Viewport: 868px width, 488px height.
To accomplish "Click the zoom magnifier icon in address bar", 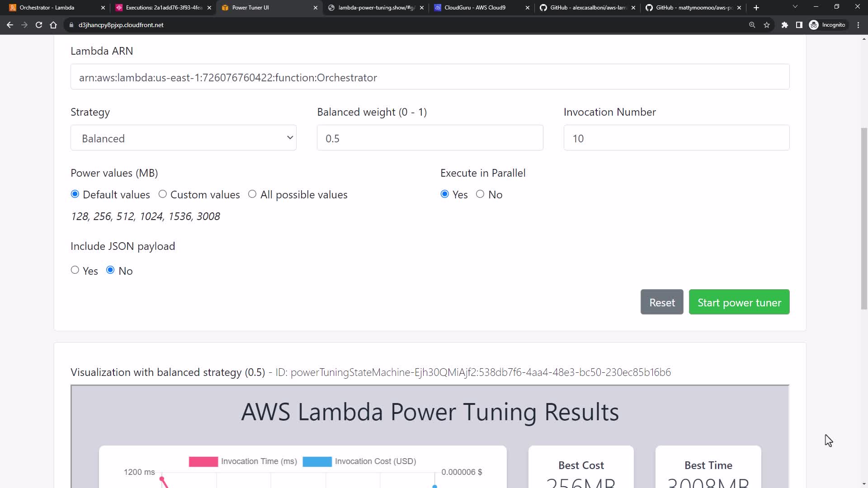I will point(752,25).
